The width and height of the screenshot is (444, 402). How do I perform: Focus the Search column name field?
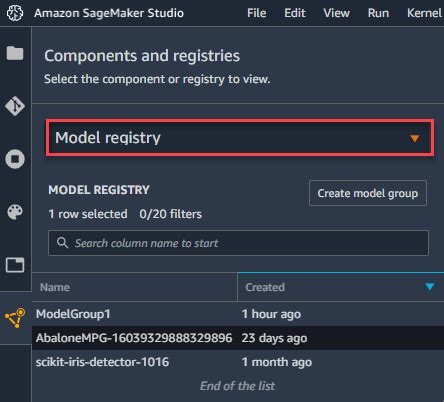pos(238,243)
